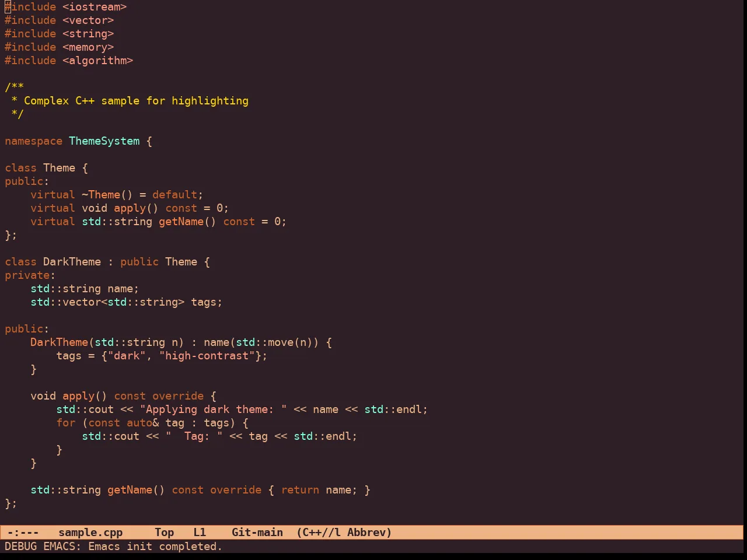Click the string literal "dark"
747x560 pixels.
click(x=127, y=356)
